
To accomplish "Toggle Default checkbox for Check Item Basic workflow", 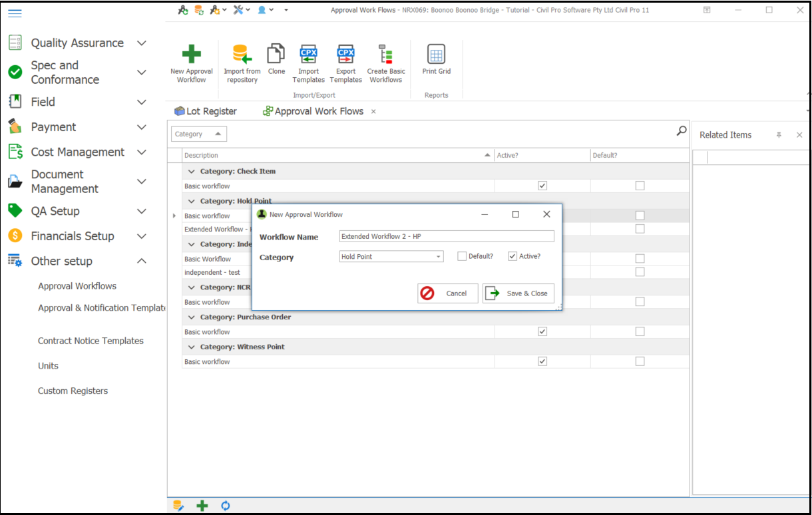I will point(640,186).
